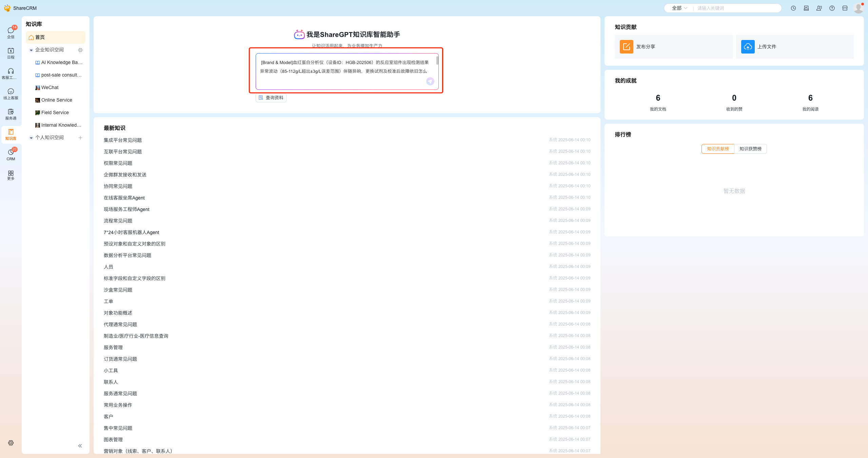Click the 查询资料 button
Image resolution: width=868 pixels, height=458 pixels.
point(271,98)
